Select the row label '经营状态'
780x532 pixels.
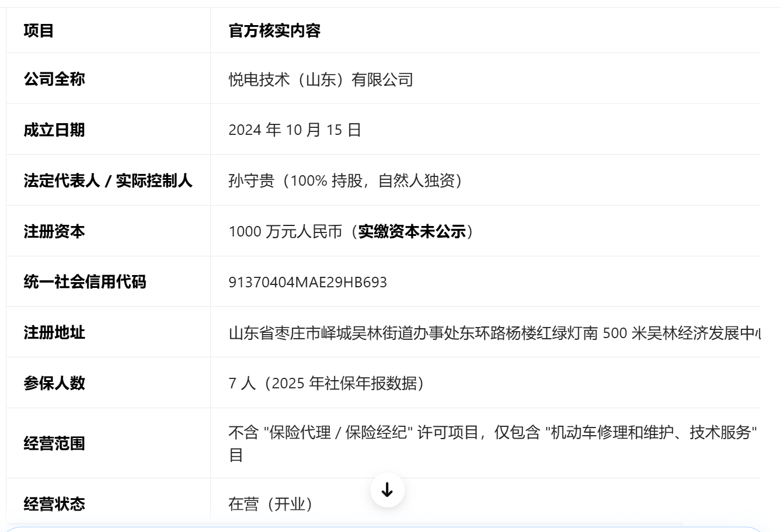click(54, 503)
